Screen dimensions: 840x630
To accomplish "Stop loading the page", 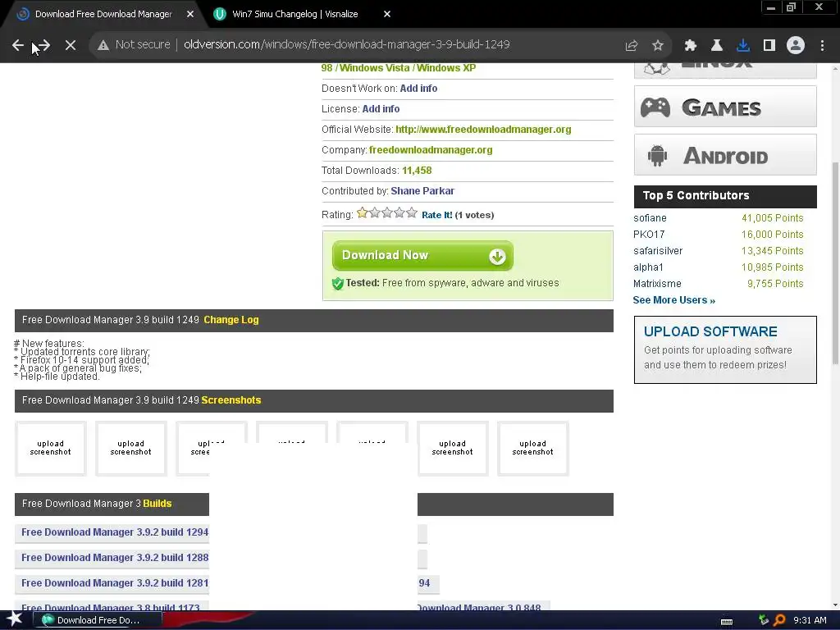I will tap(71, 45).
